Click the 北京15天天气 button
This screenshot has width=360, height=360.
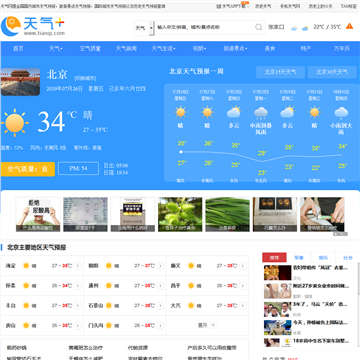click(280, 72)
